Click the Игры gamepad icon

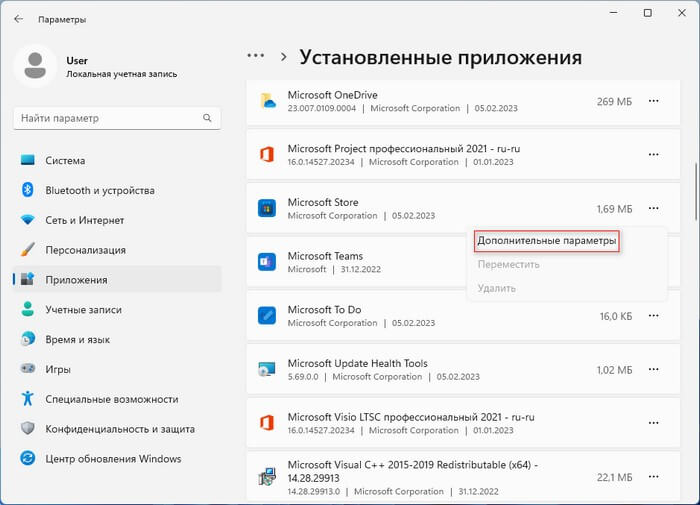click(28, 369)
